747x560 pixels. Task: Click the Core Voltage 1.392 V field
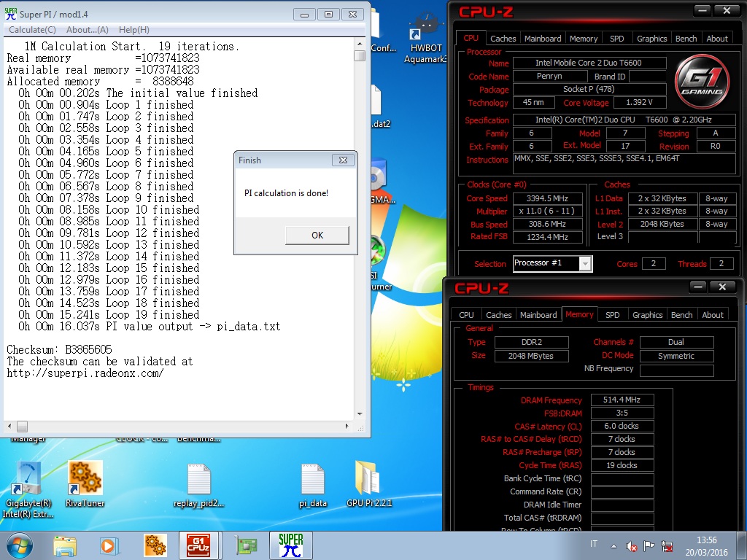coord(639,102)
